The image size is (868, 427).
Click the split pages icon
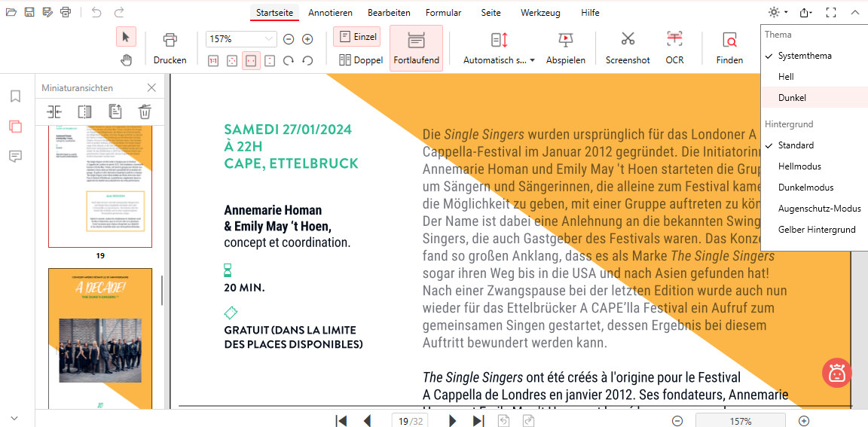[x=84, y=111]
